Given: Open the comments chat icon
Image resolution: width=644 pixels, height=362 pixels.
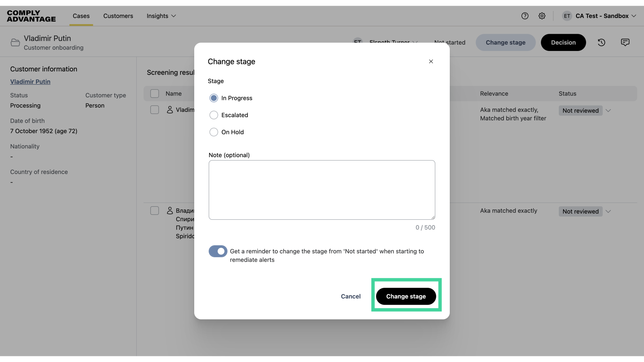Looking at the screenshot, I should (625, 43).
